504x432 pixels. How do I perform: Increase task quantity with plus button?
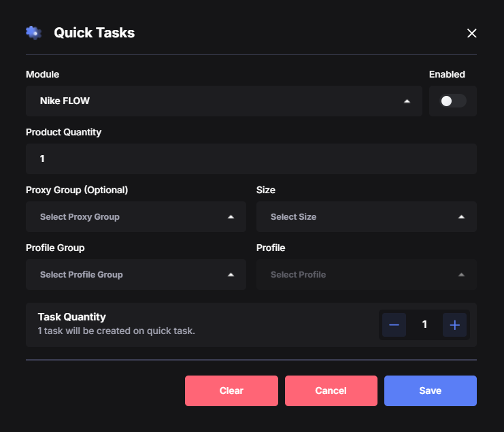click(x=454, y=325)
